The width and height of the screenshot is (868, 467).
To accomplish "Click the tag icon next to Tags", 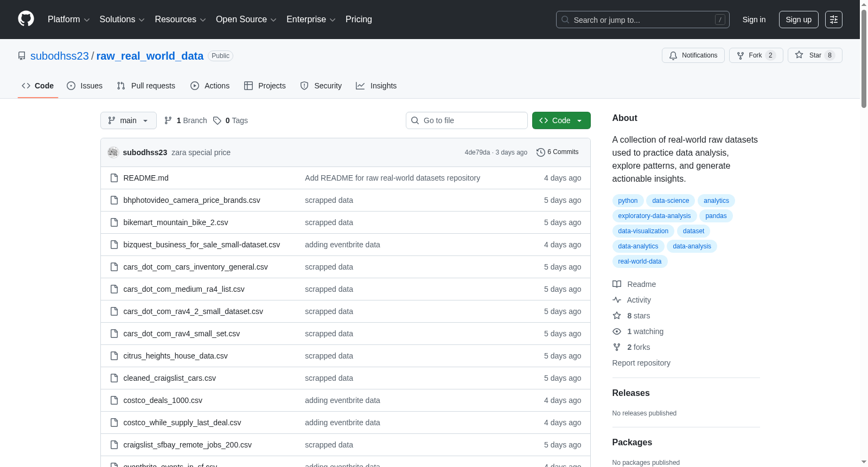I will (x=217, y=120).
